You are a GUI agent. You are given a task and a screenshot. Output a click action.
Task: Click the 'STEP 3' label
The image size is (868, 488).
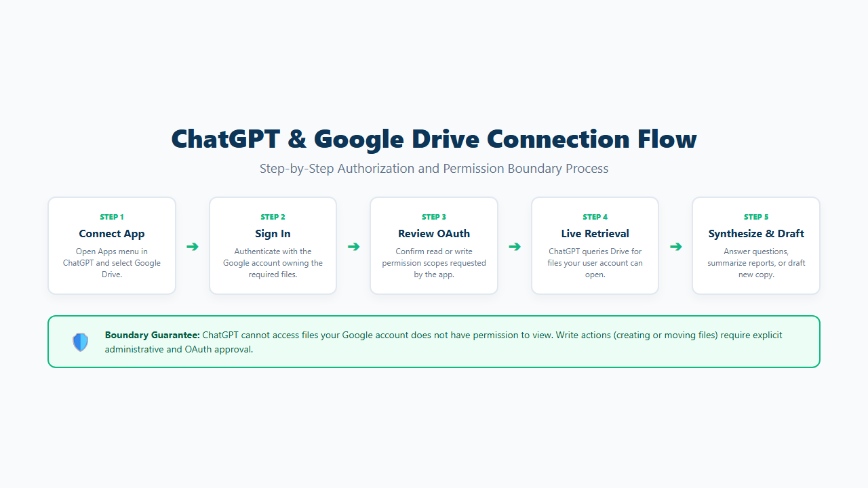(434, 217)
